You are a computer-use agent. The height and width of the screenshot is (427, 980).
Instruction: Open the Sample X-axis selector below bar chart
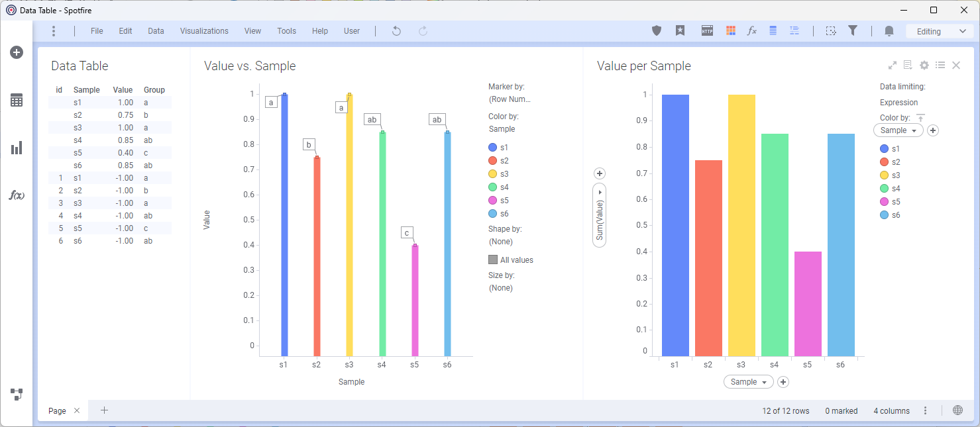coord(748,382)
